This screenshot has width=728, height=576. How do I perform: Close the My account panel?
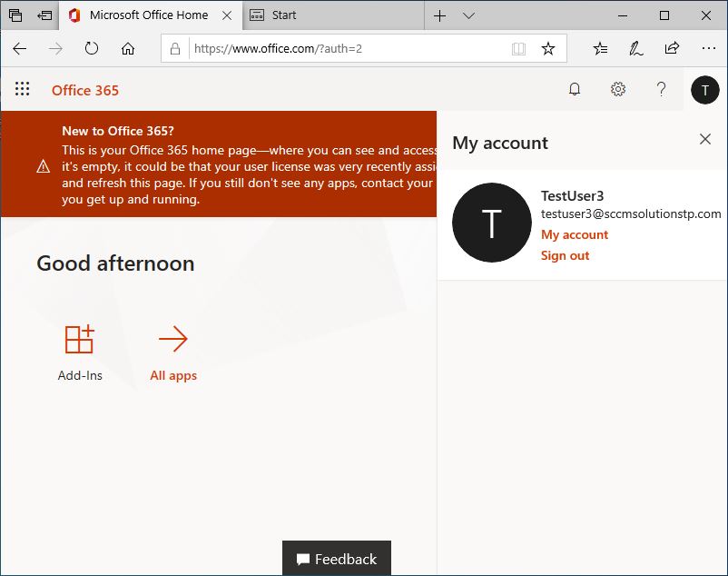(x=705, y=139)
